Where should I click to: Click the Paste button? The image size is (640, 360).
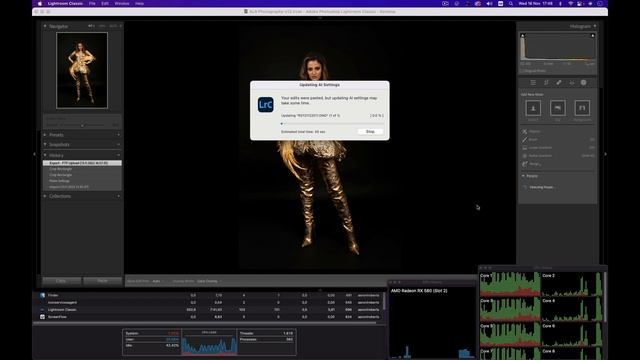click(x=102, y=281)
